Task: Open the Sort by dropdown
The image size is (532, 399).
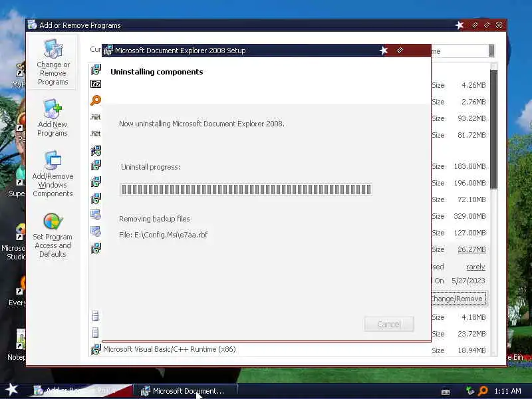Action: pos(491,51)
